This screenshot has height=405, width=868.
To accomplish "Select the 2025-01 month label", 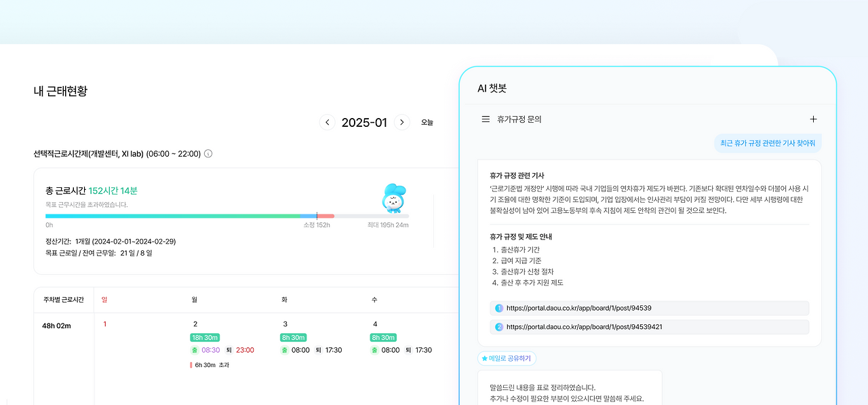I will (364, 123).
